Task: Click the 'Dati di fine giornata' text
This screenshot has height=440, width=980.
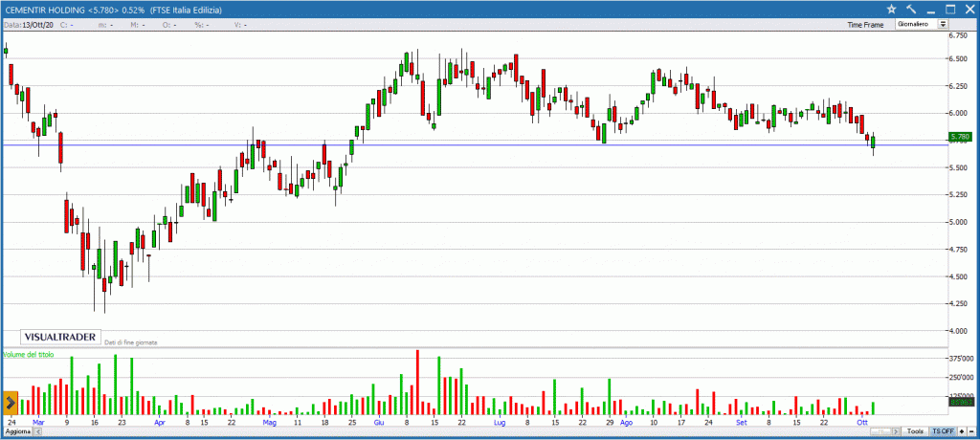Action: [130, 342]
